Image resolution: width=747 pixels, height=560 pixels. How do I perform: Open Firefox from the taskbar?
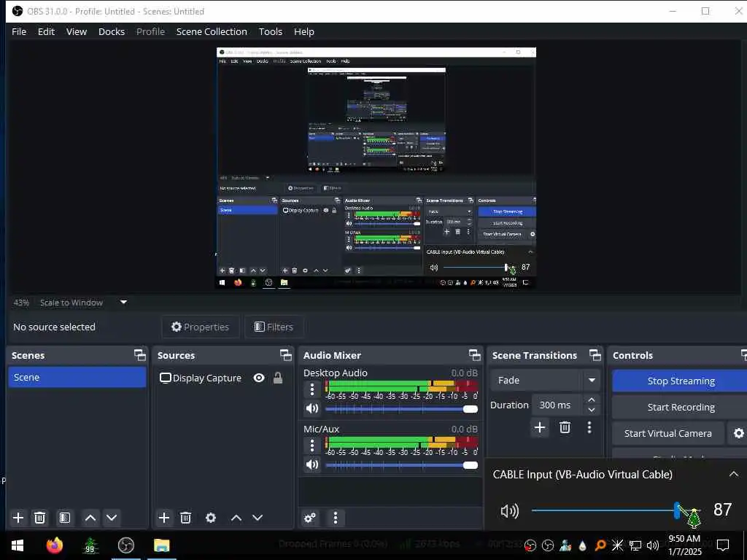click(54, 545)
